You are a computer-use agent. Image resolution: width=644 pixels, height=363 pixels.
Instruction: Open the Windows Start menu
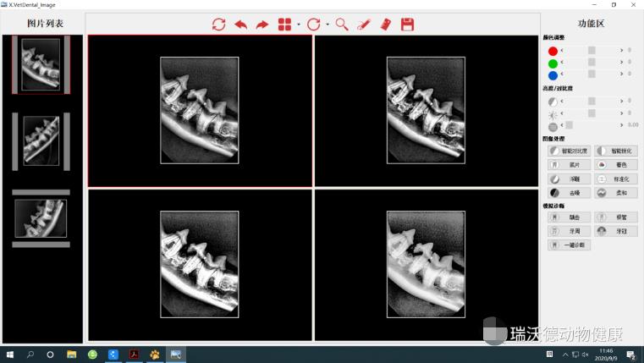(10, 355)
